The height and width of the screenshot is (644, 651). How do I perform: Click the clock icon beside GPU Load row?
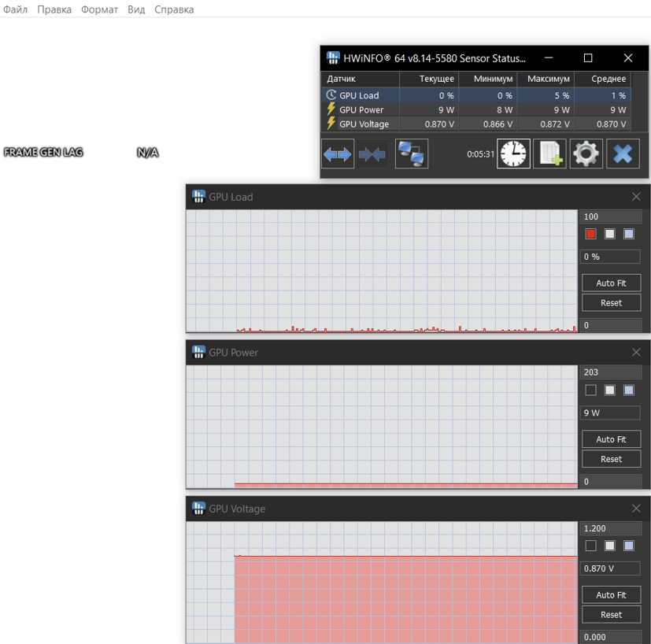[331, 95]
